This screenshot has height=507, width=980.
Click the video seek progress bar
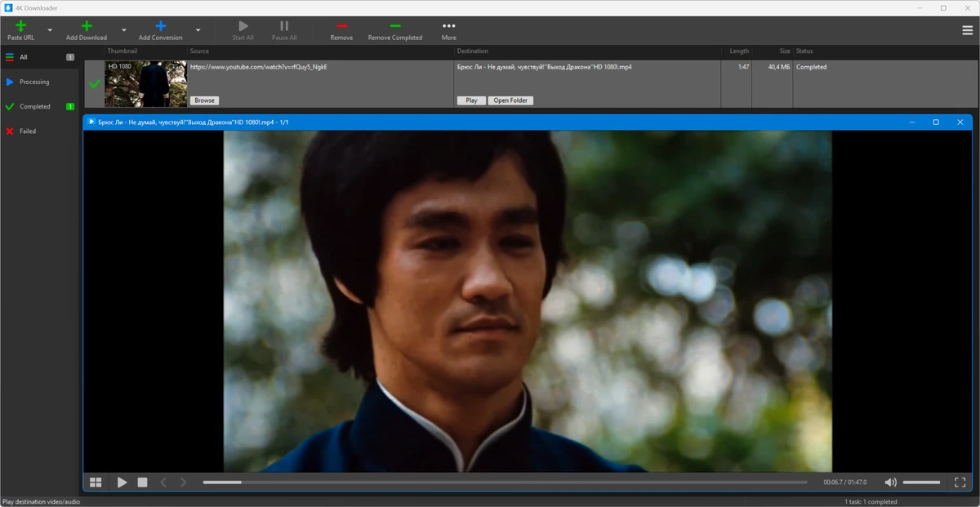coord(505,483)
